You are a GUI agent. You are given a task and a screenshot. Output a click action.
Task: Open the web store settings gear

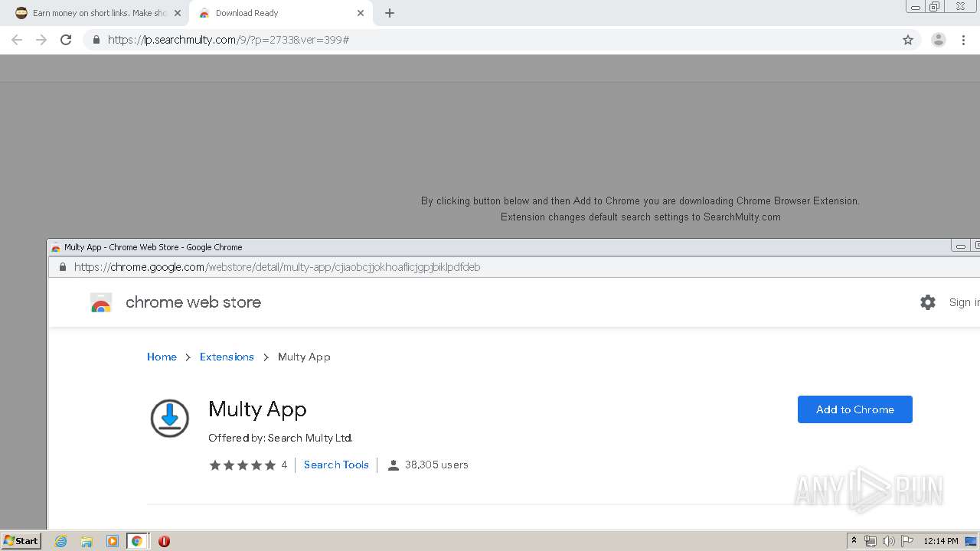click(928, 302)
